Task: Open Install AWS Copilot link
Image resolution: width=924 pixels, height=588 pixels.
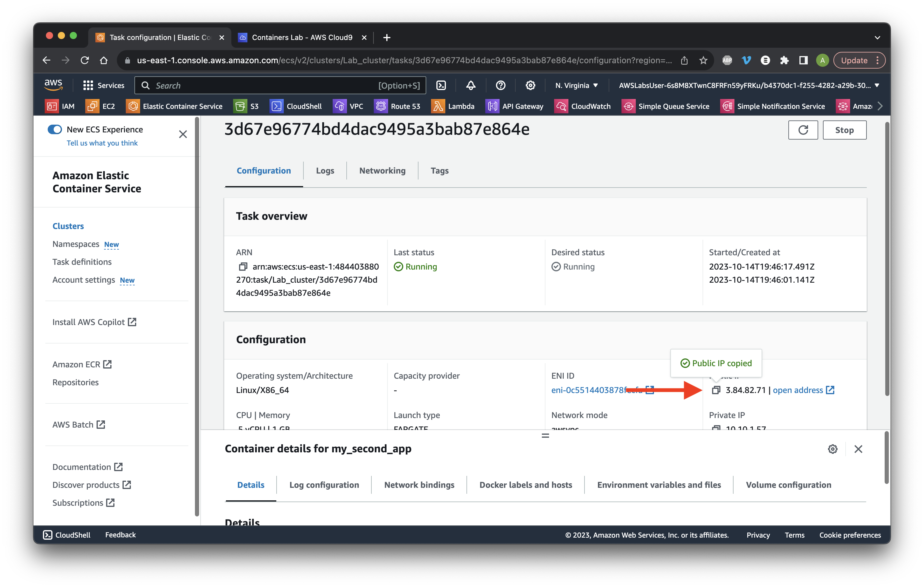Action: (x=94, y=322)
